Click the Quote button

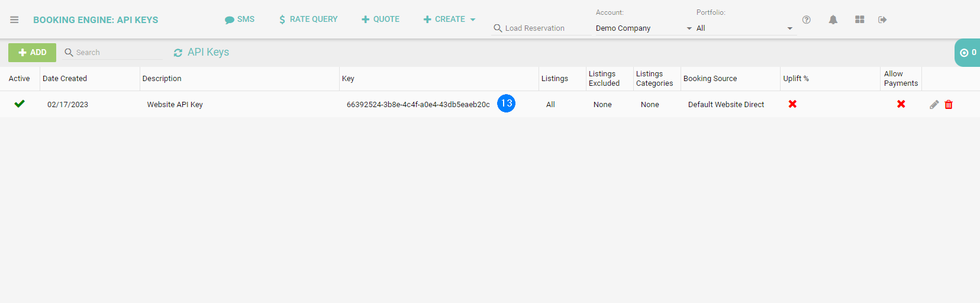(x=381, y=20)
